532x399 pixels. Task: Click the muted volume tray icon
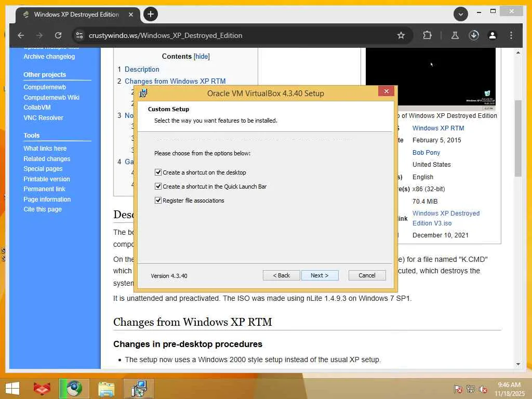(x=483, y=390)
